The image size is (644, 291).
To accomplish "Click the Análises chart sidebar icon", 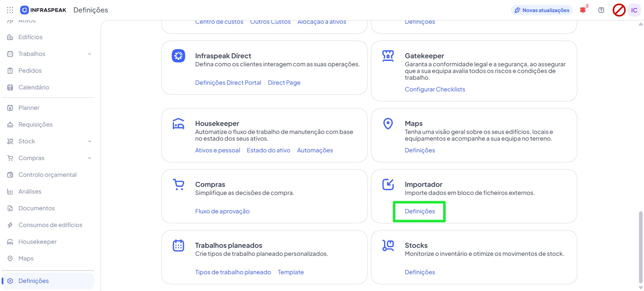I will pyautogui.click(x=10, y=192).
